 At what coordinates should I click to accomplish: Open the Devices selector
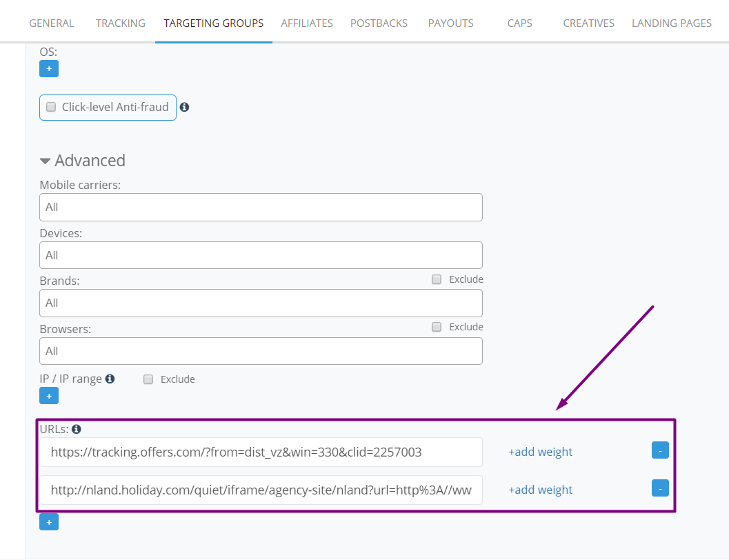[261, 255]
